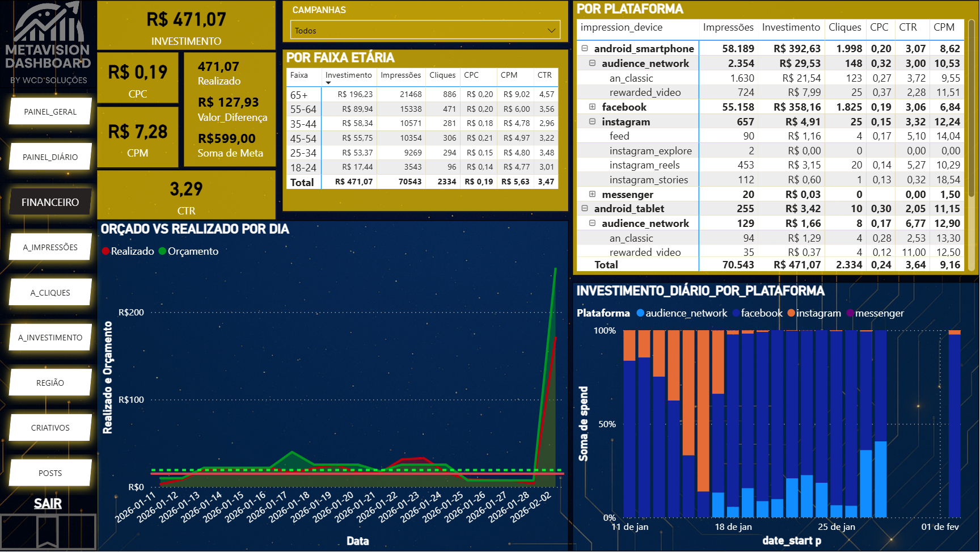Click the orange instagram legend marker
Screen dimensions: 980x552
[x=791, y=313]
